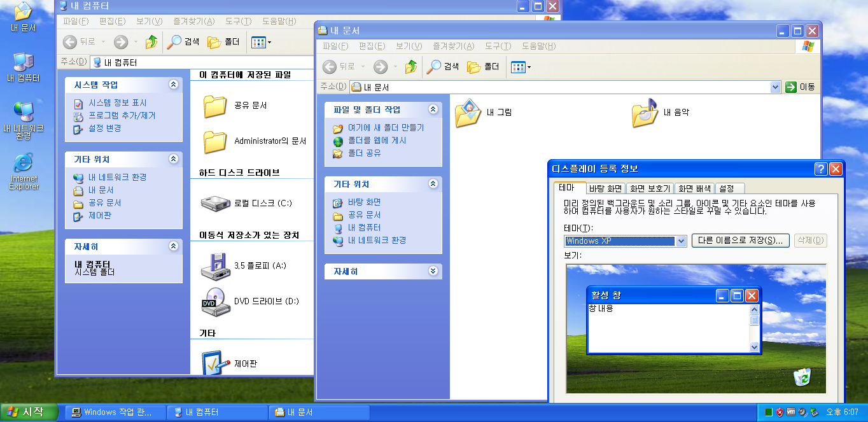The height and width of the screenshot is (422, 868).
Task: Open 파일 menu in 내 컴퓨터 window
Action: pyautogui.click(x=75, y=21)
